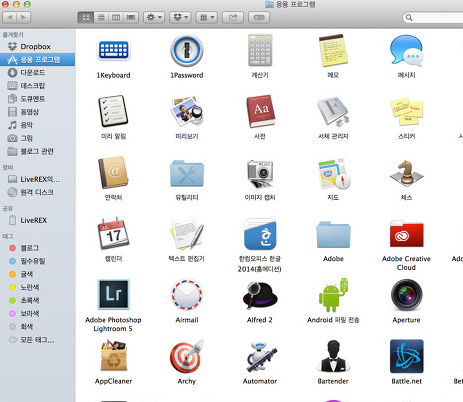Screen dimensions: 463x402
Task: Switch to column view mode
Action: pyautogui.click(x=116, y=17)
